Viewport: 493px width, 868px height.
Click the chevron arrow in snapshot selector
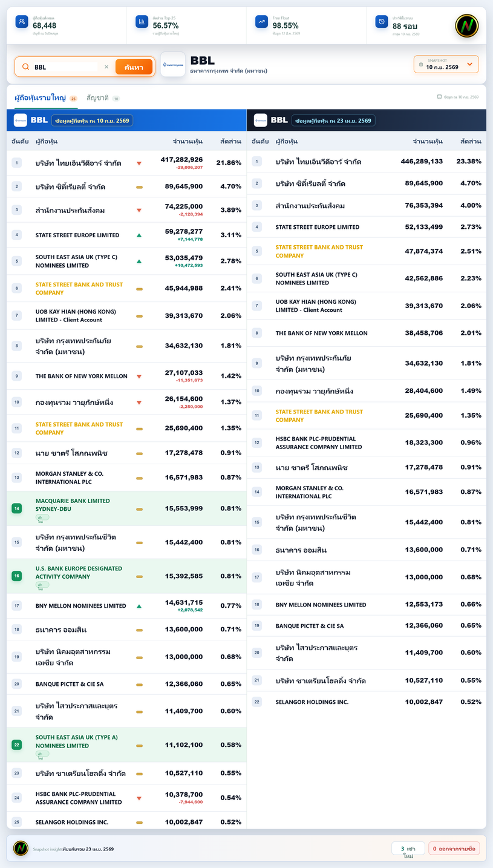469,64
